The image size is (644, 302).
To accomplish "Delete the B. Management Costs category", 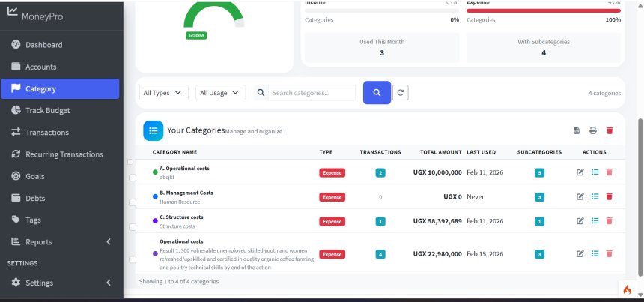I will tap(609, 196).
